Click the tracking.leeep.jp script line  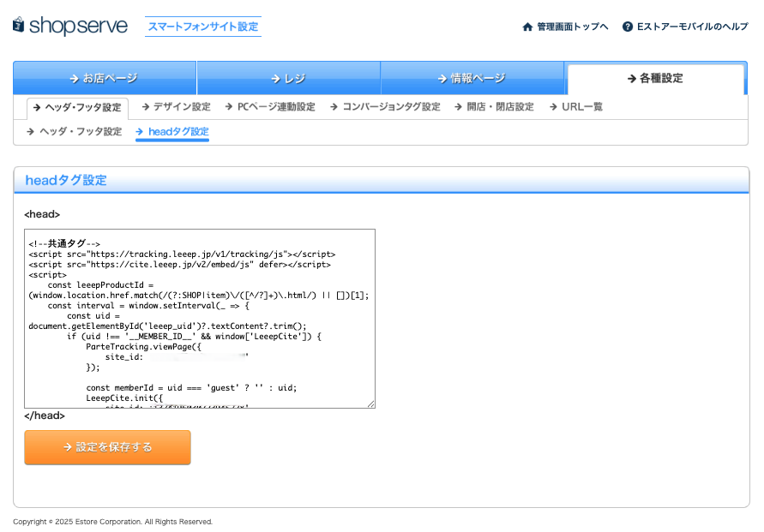(x=182, y=254)
